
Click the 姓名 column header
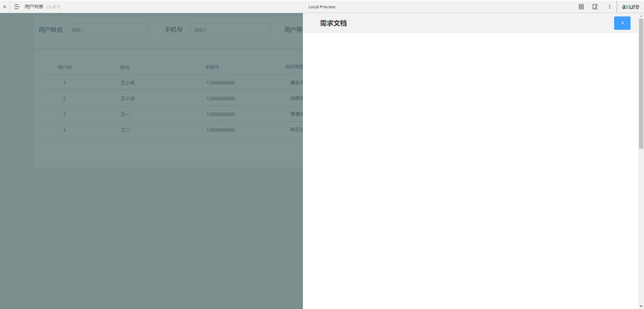click(125, 67)
